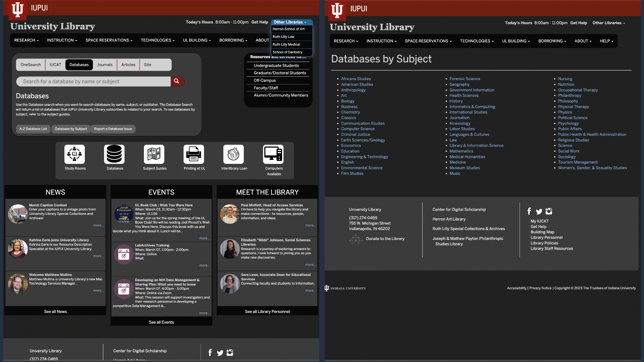Open March Caption Contest news thumbnail
Screen dimensions: 644x362
point(17,214)
